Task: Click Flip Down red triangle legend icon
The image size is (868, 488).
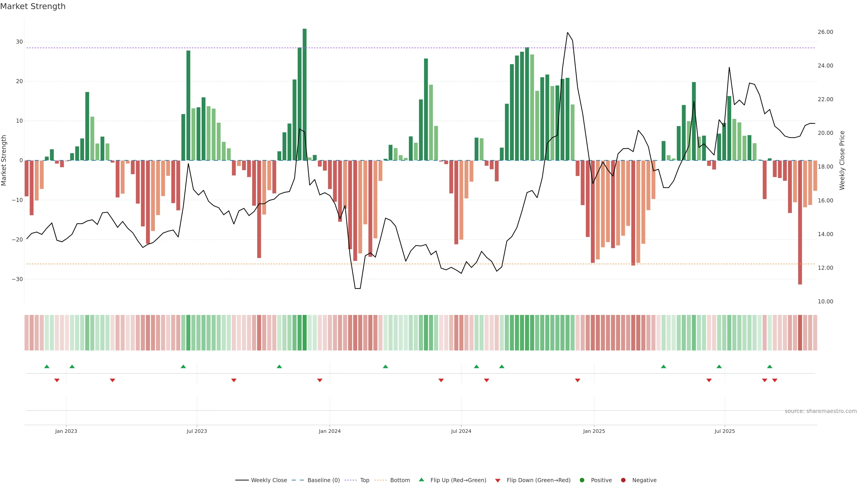Action: (498, 481)
